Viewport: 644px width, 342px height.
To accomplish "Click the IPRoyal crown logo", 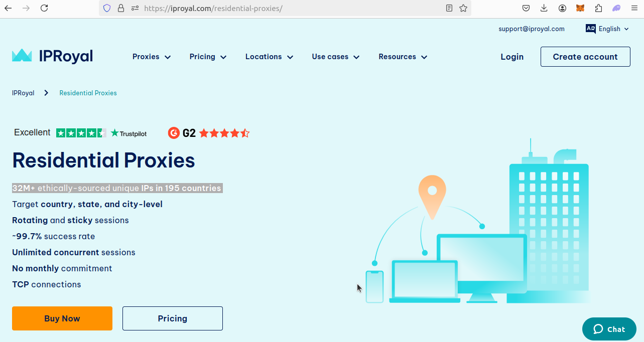I will pos(53,56).
